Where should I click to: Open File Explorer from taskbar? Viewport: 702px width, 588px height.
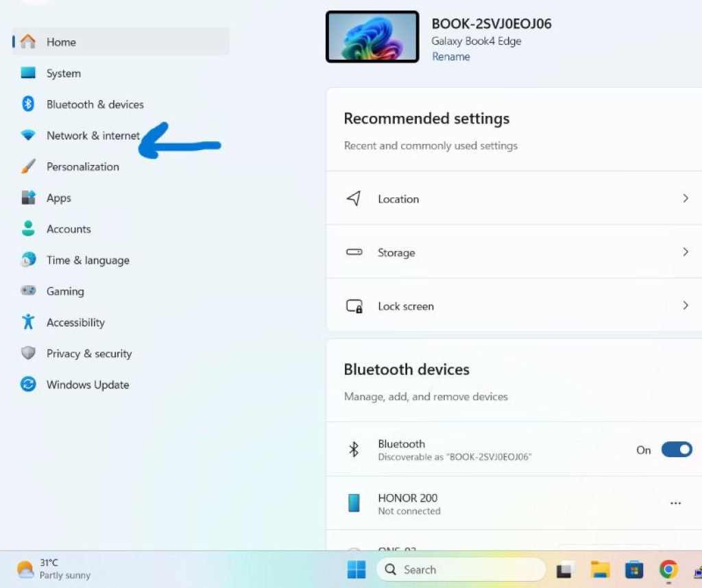(x=600, y=569)
